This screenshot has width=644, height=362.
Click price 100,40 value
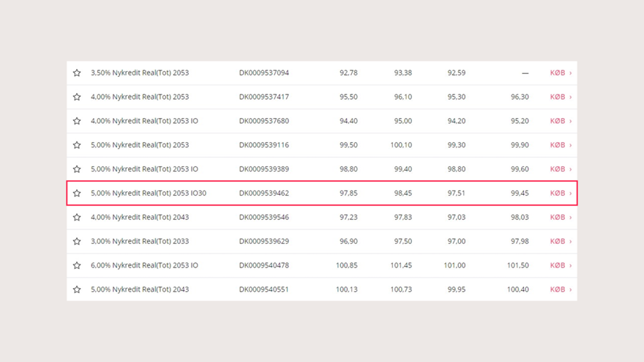click(x=518, y=289)
